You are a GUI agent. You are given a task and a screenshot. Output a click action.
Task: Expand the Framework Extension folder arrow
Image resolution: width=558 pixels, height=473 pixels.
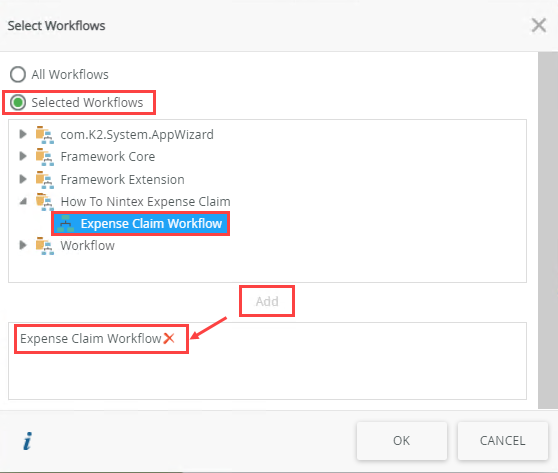[x=23, y=179]
